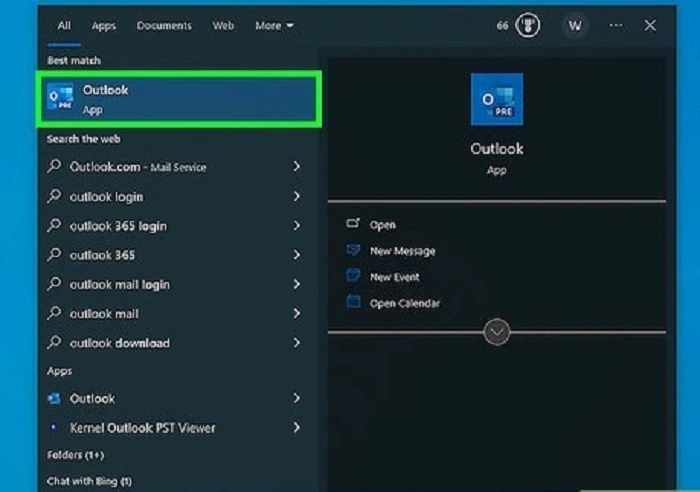Image resolution: width=700 pixels, height=492 pixels.
Task: Click search icon next to outlook login
Action: click(x=54, y=197)
